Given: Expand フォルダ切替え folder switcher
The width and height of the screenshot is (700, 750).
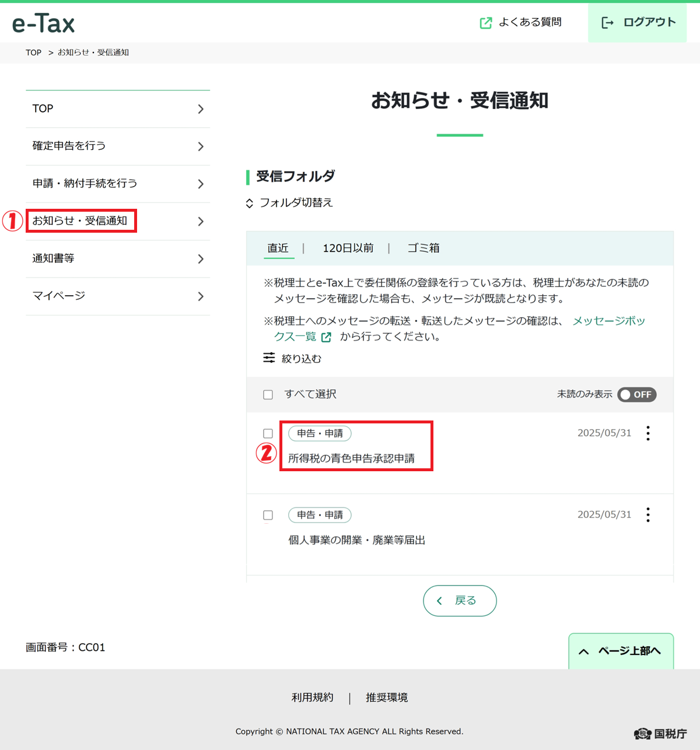Looking at the screenshot, I should [x=290, y=203].
